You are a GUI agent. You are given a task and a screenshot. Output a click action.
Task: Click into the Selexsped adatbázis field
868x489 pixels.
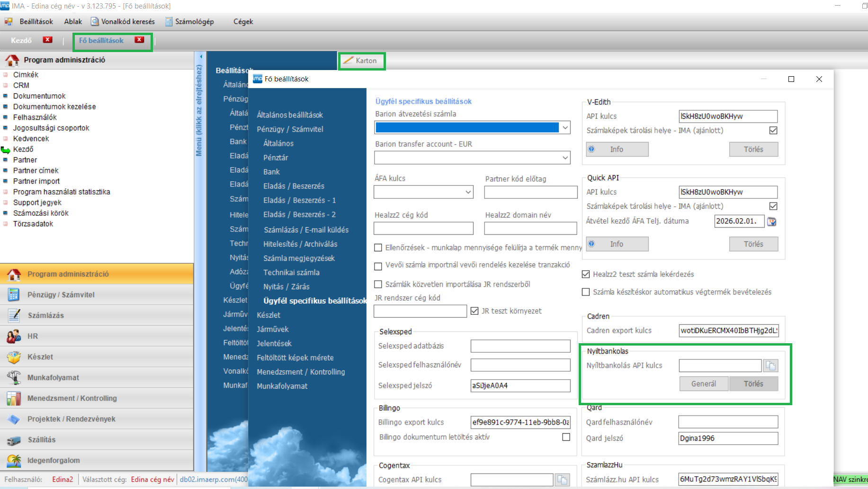tap(520, 346)
